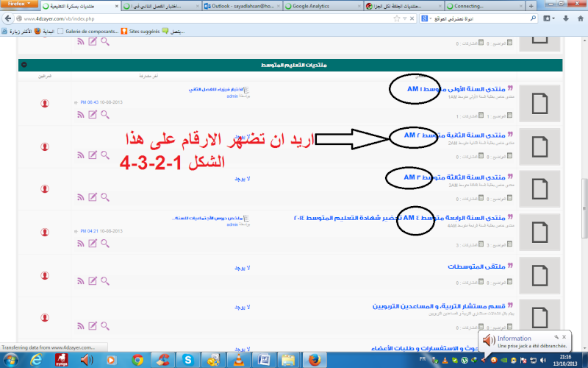Open the منتدى السنة الثالثة متوسط forum link
This screenshot has height=368, width=588.
(x=454, y=177)
